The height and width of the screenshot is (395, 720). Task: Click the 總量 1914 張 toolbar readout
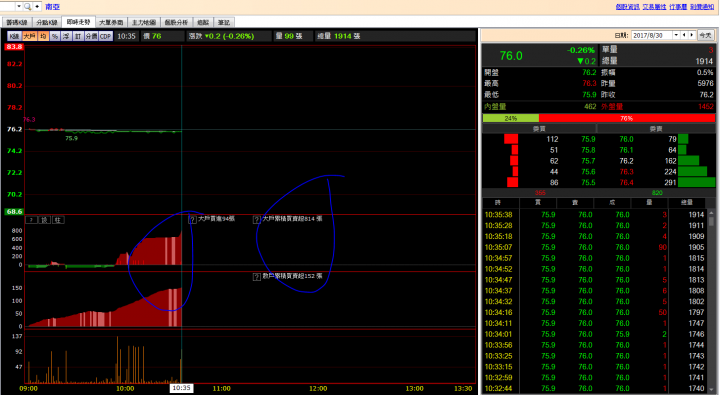(x=338, y=36)
